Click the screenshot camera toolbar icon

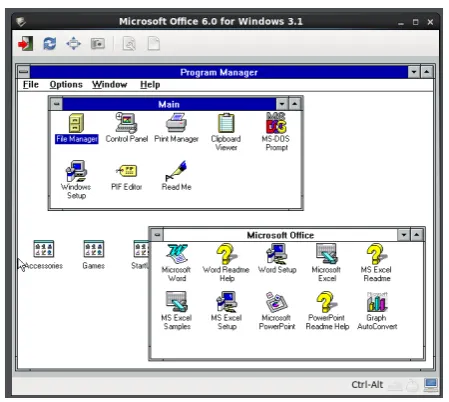tap(98, 44)
